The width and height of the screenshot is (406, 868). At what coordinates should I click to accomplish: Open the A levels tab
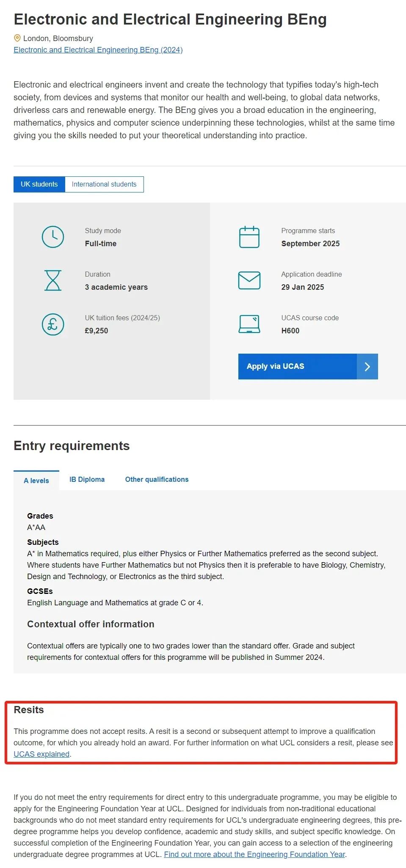pyautogui.click(x=36, y=481)
